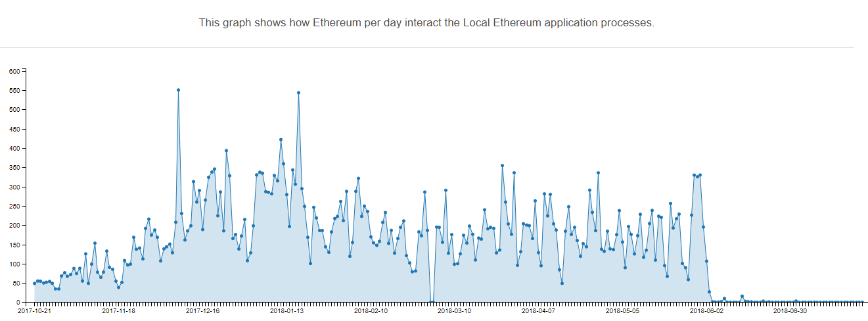This screenshot has width=868, height=321.
Task: Click the x-axis date label 2018-03-10
Action: pos(455,311)
